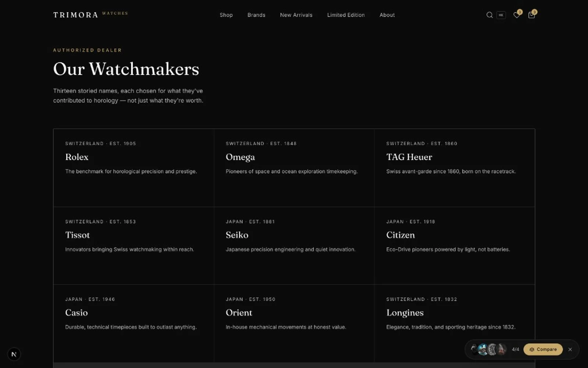The width and height of the screenshot is (588, 368).
Task: Click 'Eco-Drive pioneers powered by light' description
Action: click(x=448, y=250)
